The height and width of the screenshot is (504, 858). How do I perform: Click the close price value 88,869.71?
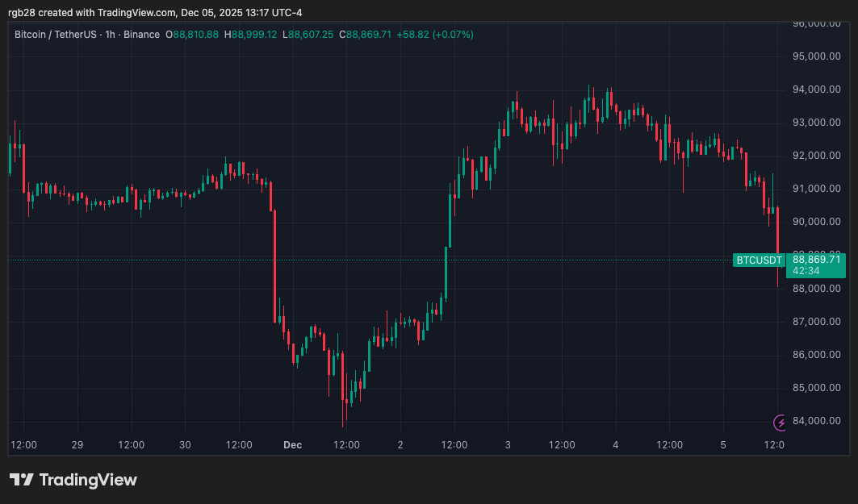364,35
